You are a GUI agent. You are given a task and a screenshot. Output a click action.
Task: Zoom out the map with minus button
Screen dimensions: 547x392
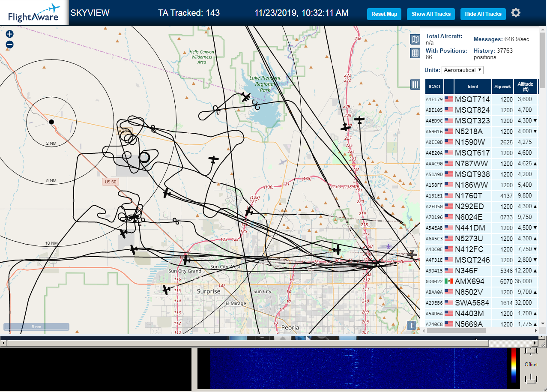(x=9, y=45)
